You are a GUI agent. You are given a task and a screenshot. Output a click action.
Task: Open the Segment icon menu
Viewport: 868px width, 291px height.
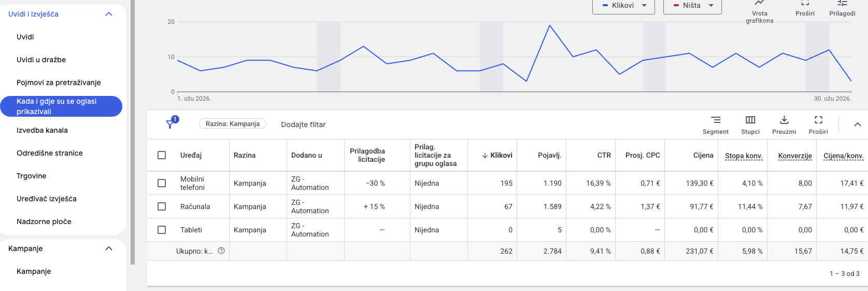[x=715, y=120]
